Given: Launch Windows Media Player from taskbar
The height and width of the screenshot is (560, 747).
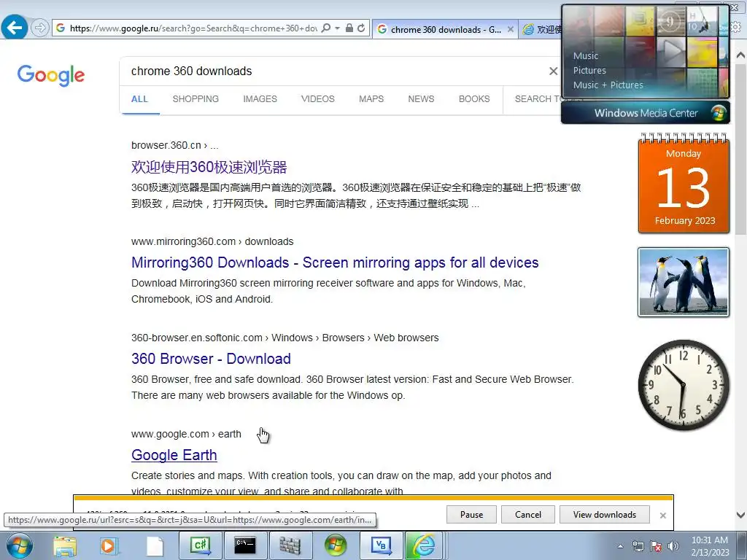Looking at the screenshot, I should 108,545.
